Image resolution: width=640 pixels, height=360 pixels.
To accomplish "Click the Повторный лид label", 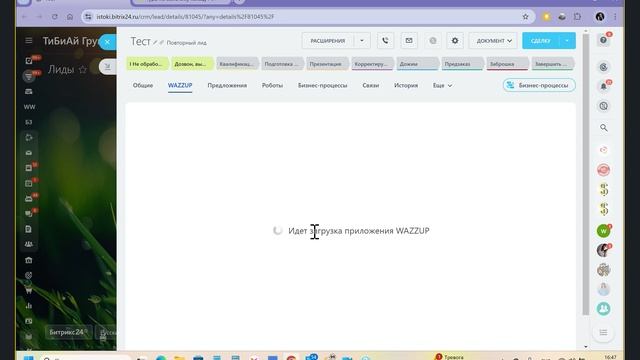I will [187, 42].
